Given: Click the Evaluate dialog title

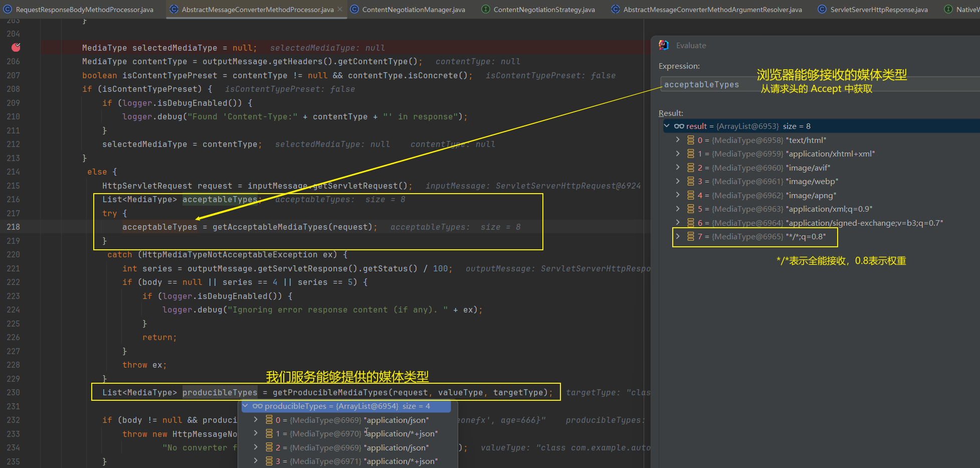Looking at the screenshot, I should [x=691, y=45].
